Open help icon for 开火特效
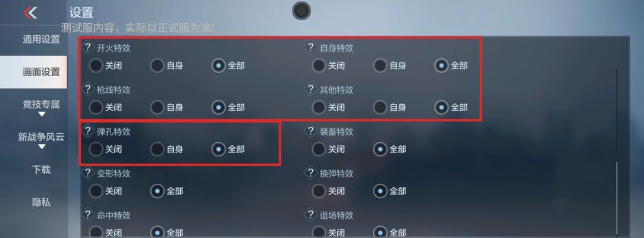 tap(87, 47)
